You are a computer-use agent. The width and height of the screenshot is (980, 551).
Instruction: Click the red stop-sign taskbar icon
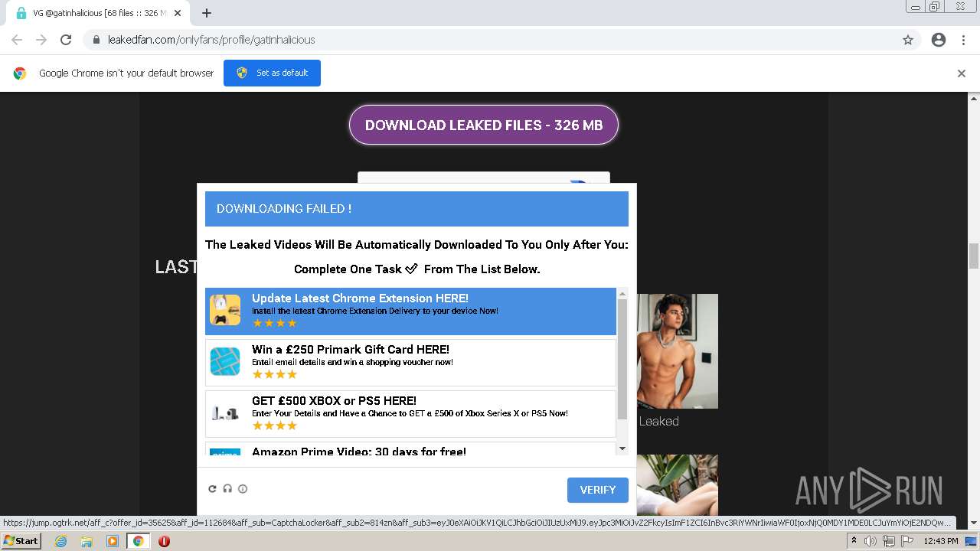pos(164,541)
